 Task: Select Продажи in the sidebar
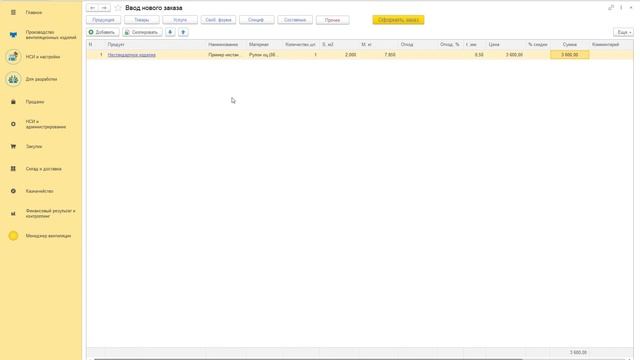[x=35, y=102]
